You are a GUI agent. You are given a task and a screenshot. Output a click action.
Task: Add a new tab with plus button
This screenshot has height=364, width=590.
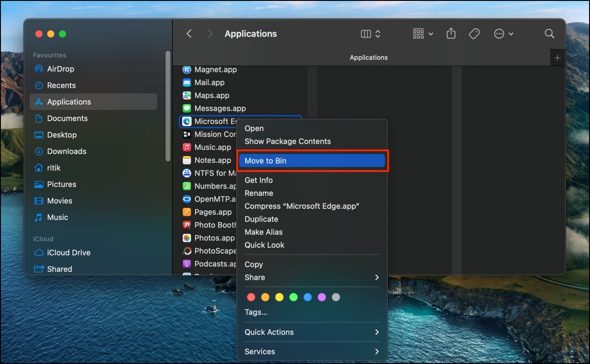(x=557, y=58)
